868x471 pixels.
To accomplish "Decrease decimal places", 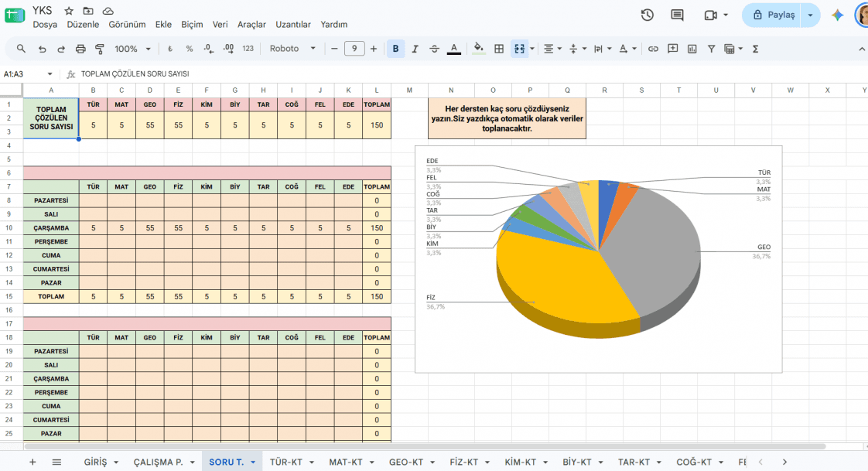I will tap(209, 49).
